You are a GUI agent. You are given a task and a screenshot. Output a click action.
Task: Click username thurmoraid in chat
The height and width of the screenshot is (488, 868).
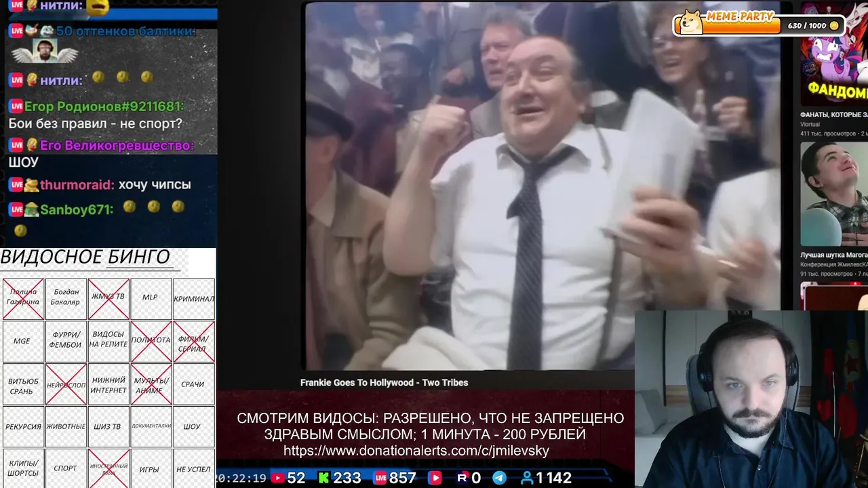(x=77, y=185)
